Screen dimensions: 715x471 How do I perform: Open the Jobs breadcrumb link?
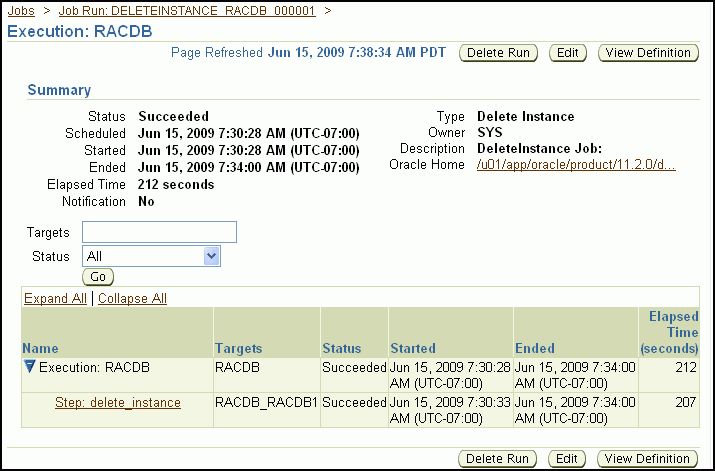point(22,10)
